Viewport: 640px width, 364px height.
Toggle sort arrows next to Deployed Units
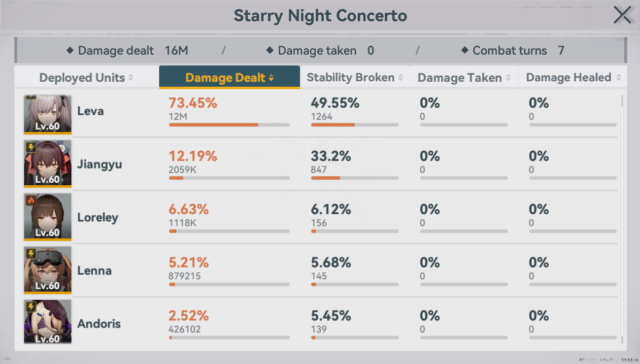131,78
